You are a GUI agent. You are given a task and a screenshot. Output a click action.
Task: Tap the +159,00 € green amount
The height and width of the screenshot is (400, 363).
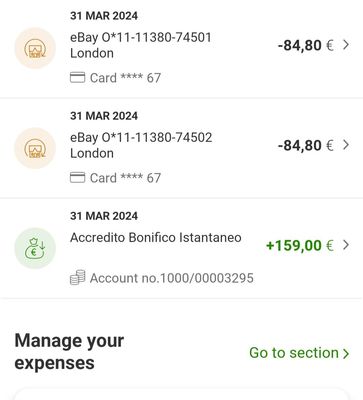(300, 246)
